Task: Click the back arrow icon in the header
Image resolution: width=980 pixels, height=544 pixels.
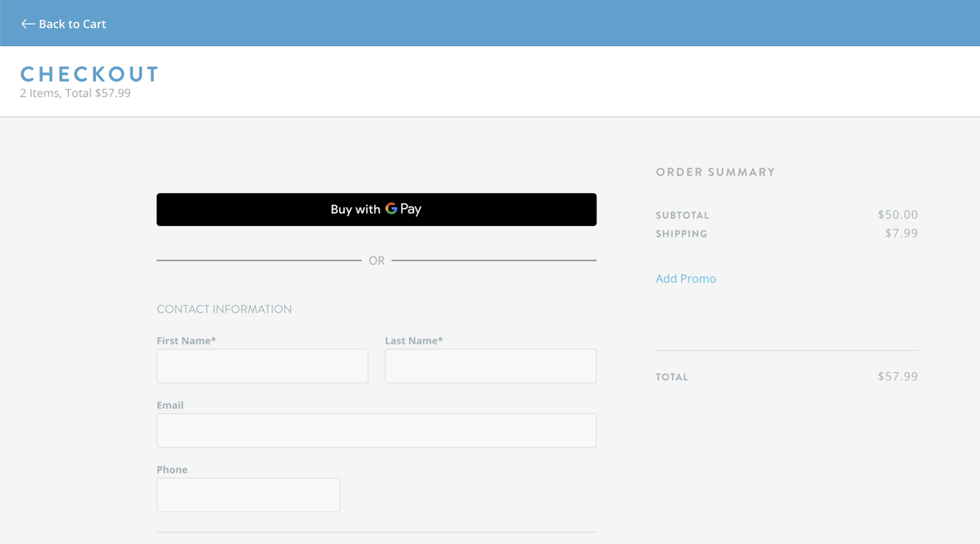Action: click(25, 23)
